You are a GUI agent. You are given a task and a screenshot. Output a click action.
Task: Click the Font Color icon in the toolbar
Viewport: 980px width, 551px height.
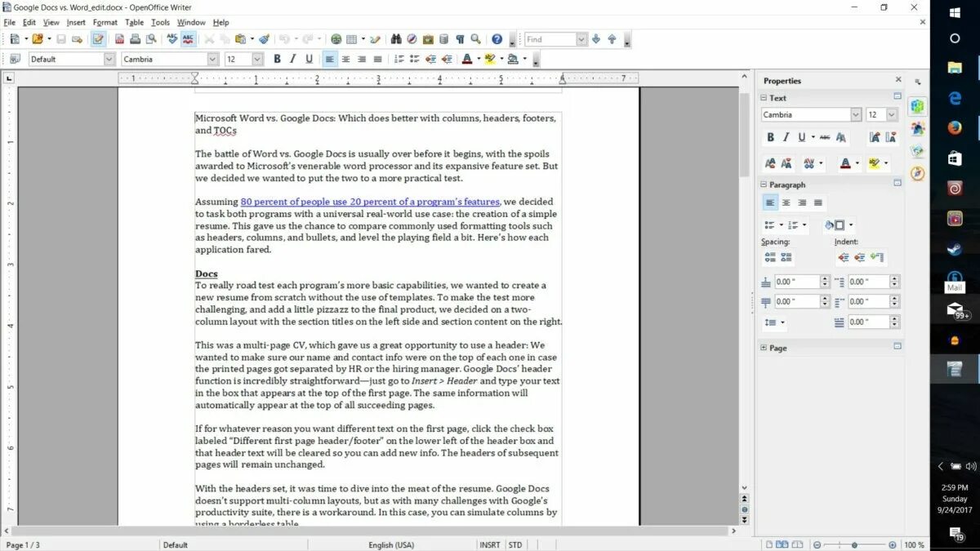tap(466, 59)
